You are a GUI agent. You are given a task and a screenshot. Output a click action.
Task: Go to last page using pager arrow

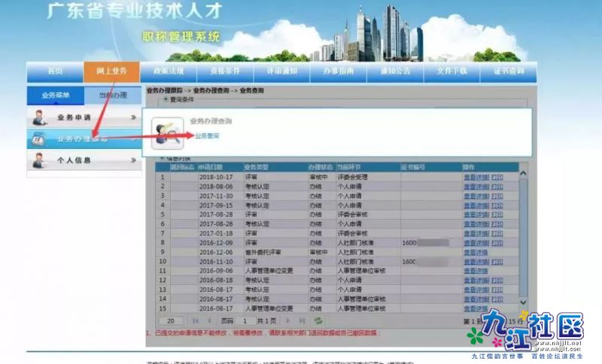point(301,320)
